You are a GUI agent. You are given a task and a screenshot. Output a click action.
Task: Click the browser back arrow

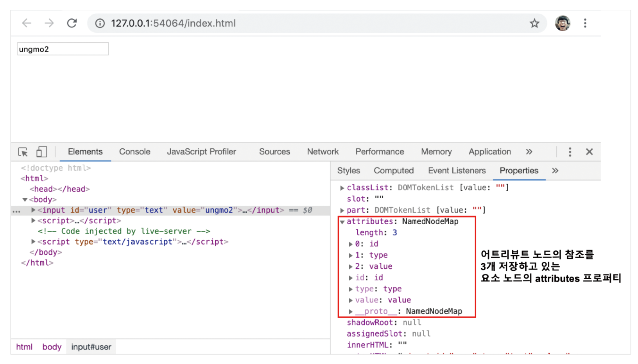coord(27,23)
